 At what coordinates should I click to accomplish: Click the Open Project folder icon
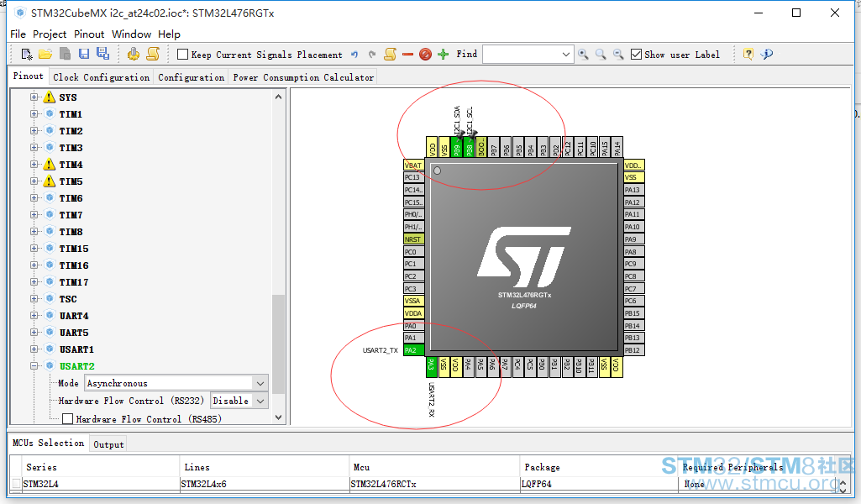[45, 54]
